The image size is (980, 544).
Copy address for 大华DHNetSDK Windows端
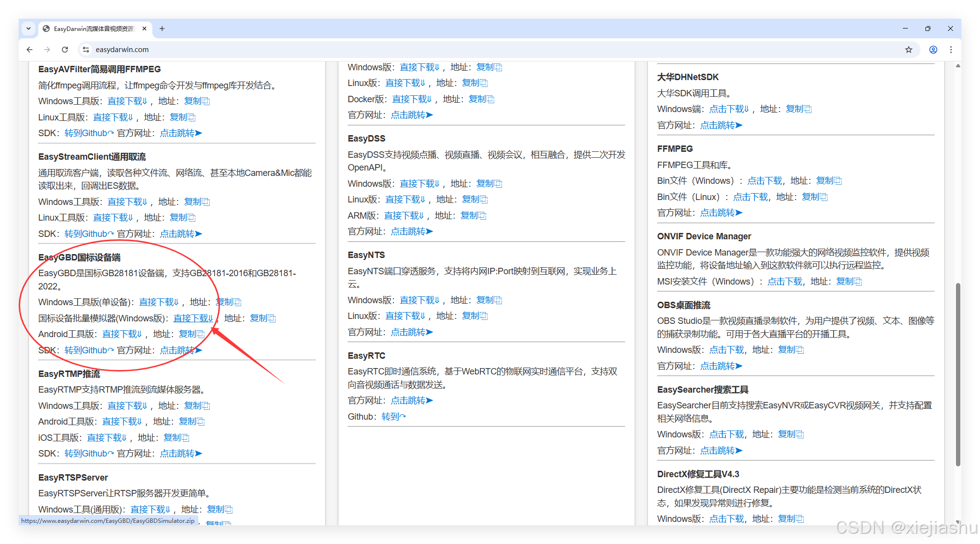(x=799, y=109)
